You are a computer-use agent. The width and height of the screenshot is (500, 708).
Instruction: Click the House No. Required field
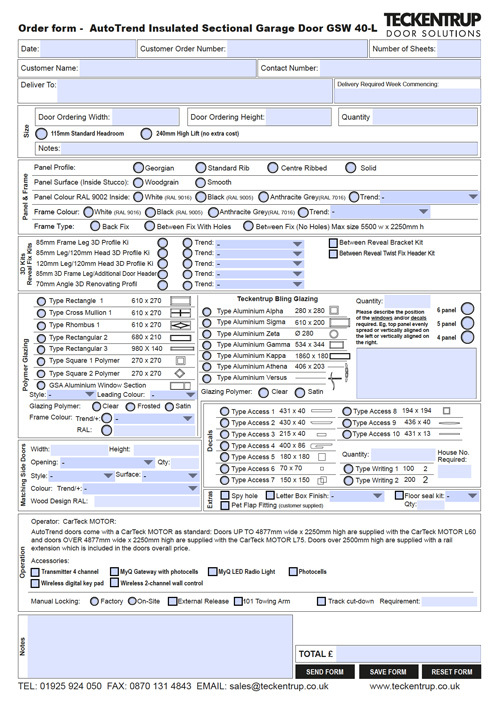[454, 471]
